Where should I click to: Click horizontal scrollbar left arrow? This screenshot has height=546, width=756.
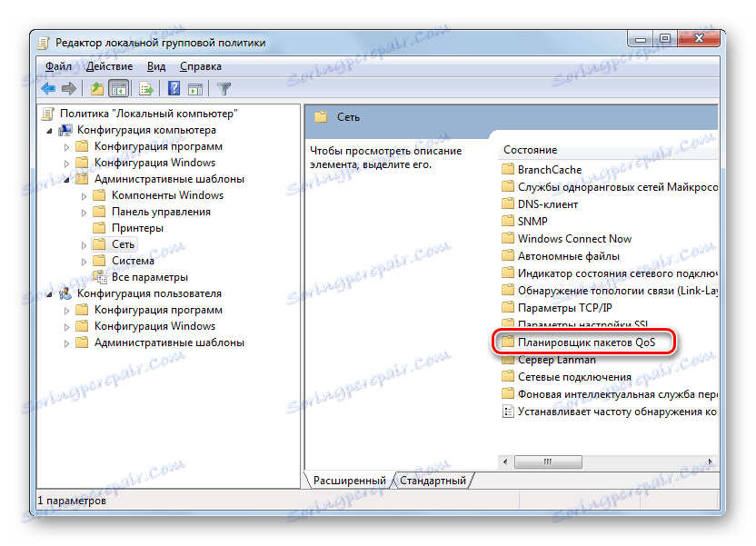tap(505, 462)
